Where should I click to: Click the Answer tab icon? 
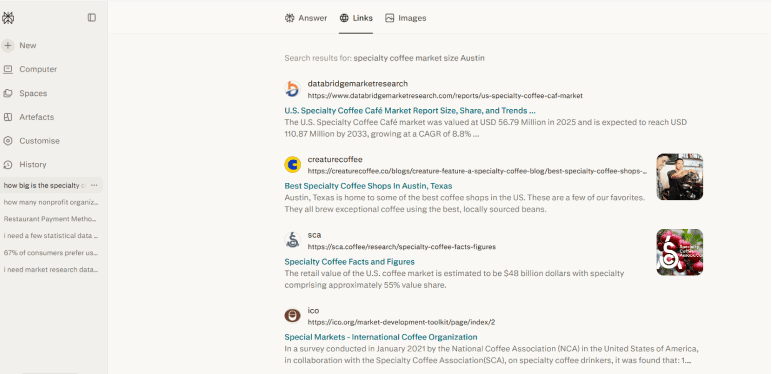click(x=290, y=18)
